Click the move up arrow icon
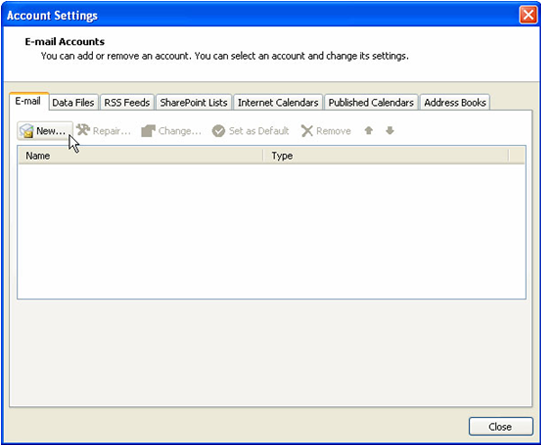Viewport: 542px width, 447px height. pyautogui.click(x=368, y=130)
